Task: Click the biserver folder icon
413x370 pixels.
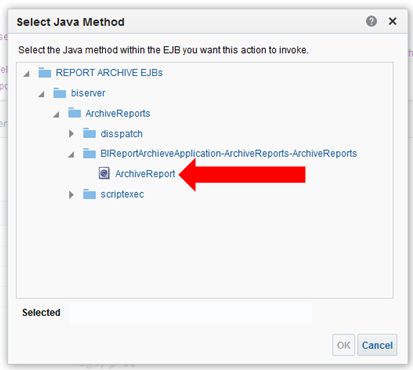Action: [60, 93]
